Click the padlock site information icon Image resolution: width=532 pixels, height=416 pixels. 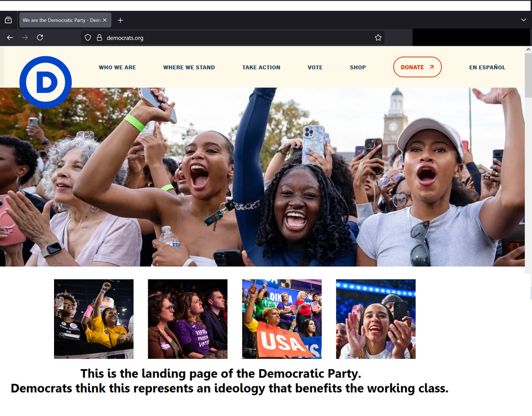(99, 37)
